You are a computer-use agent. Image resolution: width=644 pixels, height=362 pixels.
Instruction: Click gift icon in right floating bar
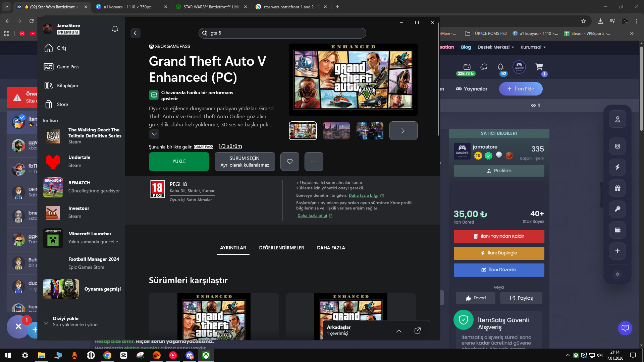click(618, 188)
